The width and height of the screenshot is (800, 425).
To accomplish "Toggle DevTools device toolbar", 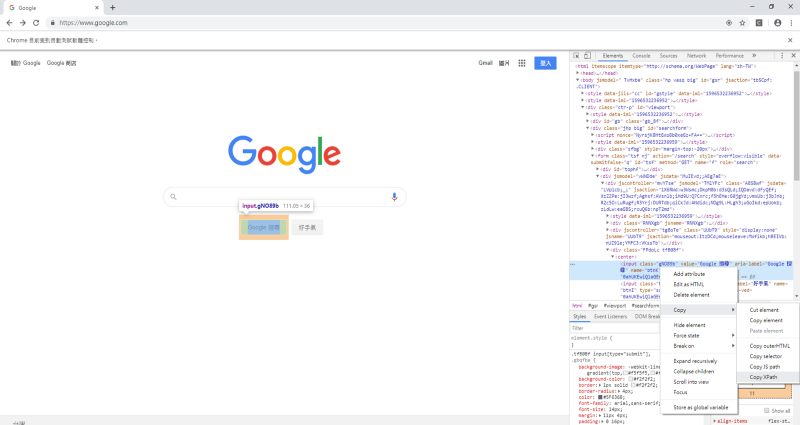I will pos(587,56).
